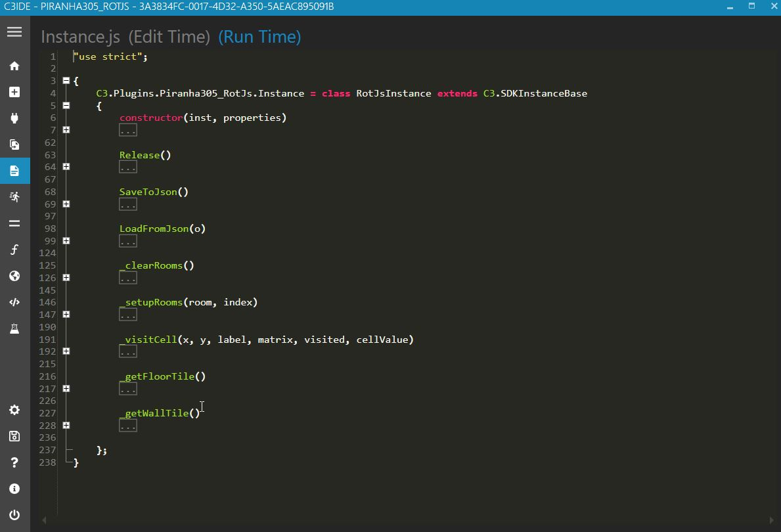Click the folded code box under Release
781x532 pixels.
pyautogui.click(x=128, y=167)
